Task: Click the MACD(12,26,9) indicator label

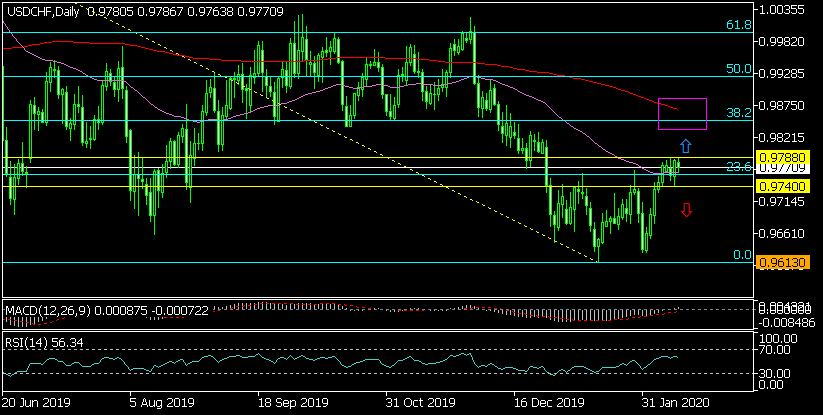Action: (48, 311)
